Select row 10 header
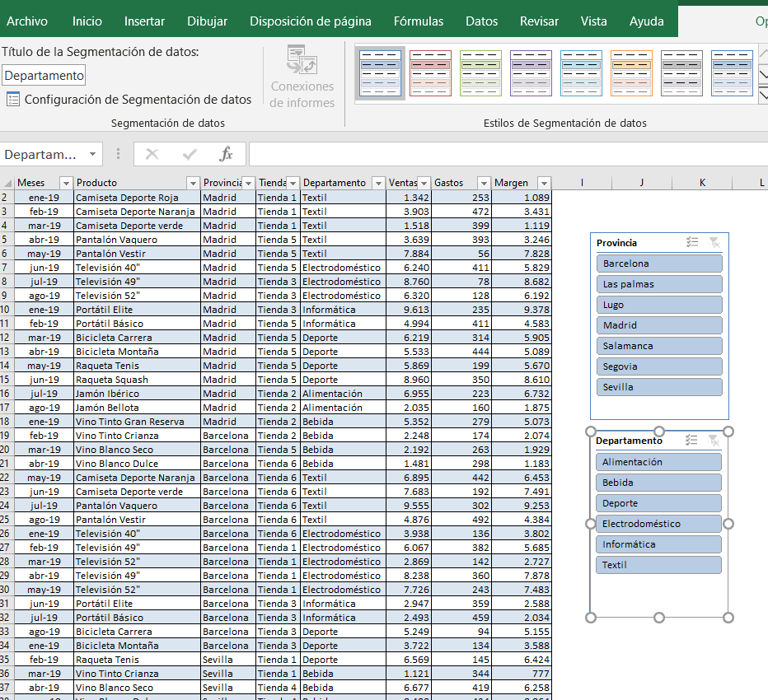This screenshot has width=768, height=700. pyautogui.click(x=7, y=310)
